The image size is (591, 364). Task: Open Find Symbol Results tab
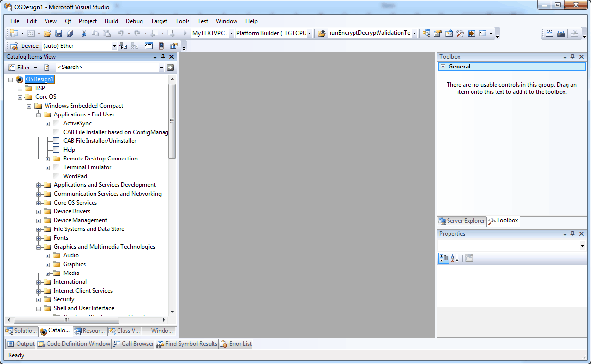pyautogui.click(x=187, y=344)
